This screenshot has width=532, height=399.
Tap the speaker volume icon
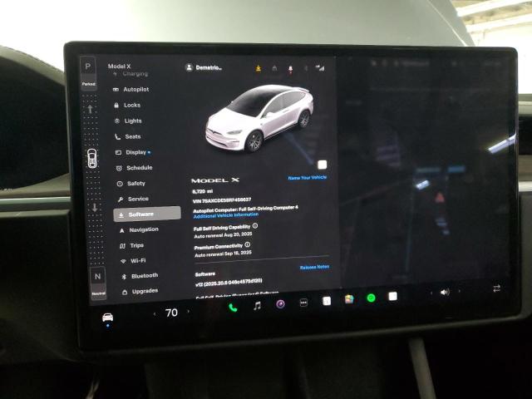[x=445, y=292]
